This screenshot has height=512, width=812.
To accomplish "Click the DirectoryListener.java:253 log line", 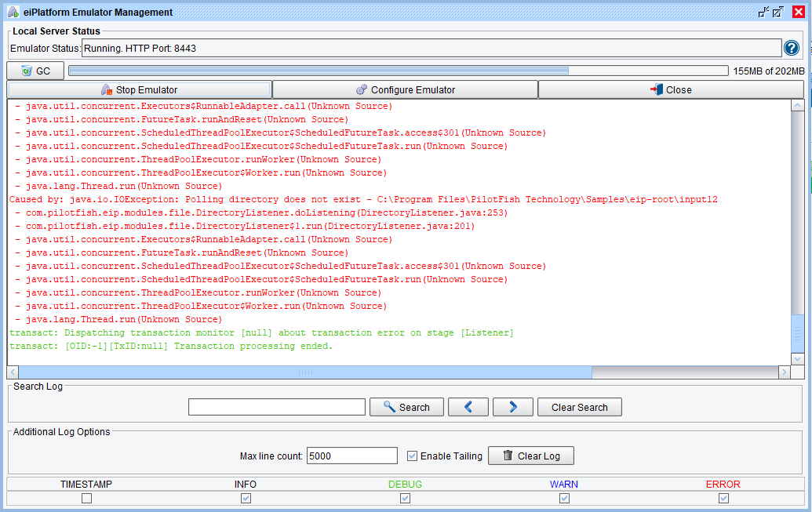I will (261, 212).
